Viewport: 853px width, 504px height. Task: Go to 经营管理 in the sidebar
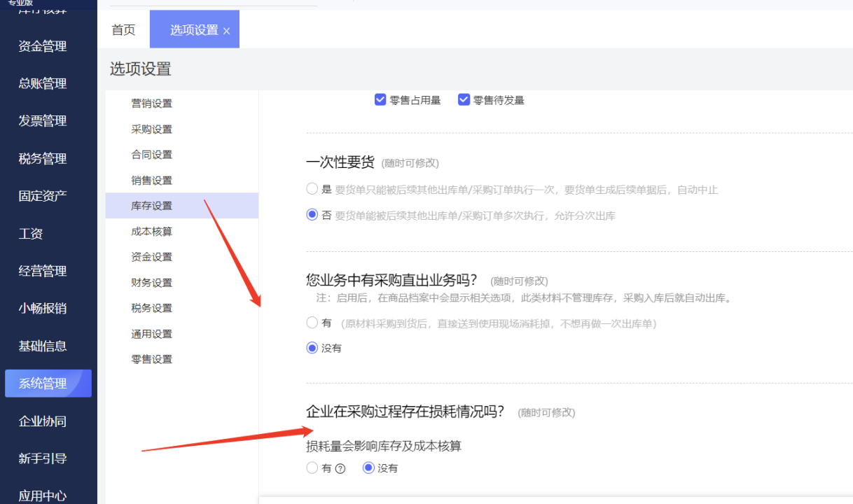coord(43,271)
